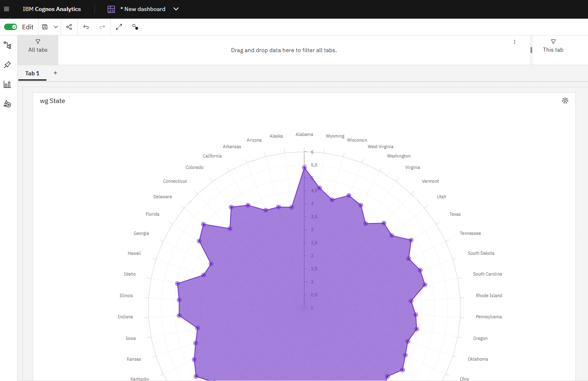The height and width of the screenshot is (381, 588).
Task: Open the Visualizations panel
Action: [7, 84]
